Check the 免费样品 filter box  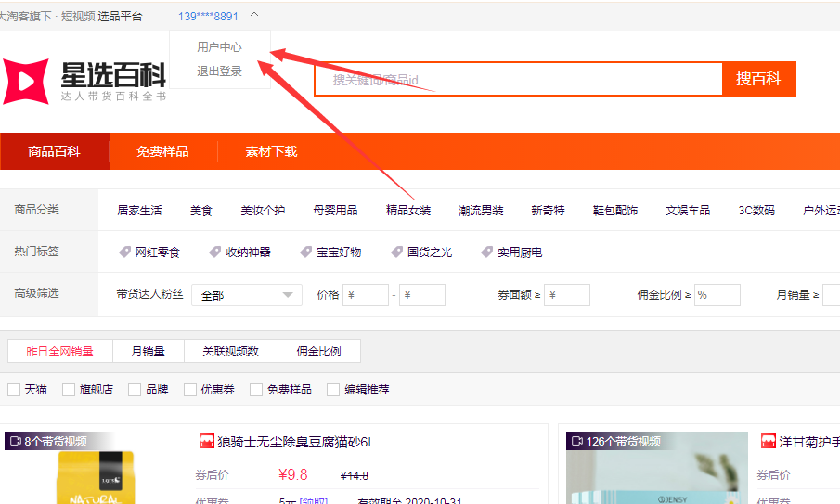click(256, 390)
